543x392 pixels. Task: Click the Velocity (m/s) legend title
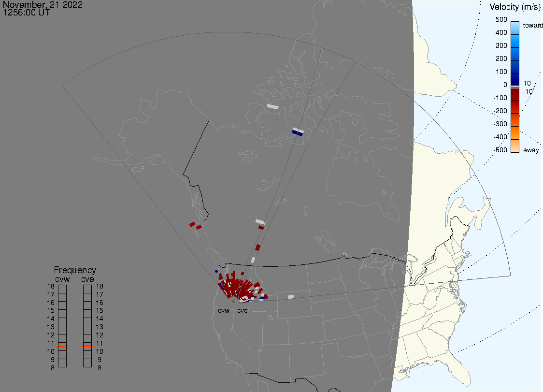(x=514, y=7)
